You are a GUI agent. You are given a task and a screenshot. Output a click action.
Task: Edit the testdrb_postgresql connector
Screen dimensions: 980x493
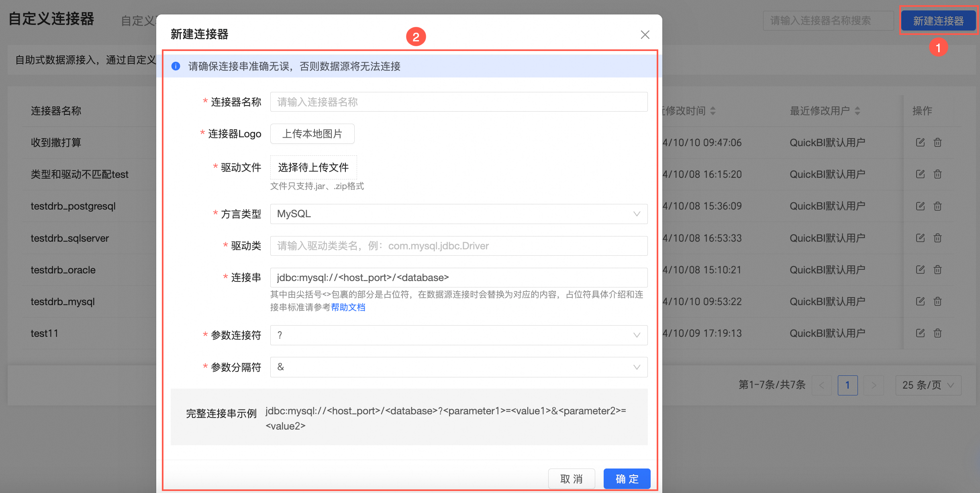click(x=920, y=206)
